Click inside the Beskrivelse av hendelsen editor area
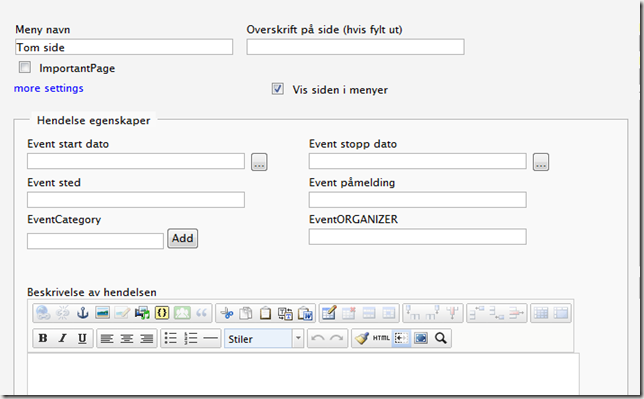This screenshot has height=399, width=644. 304,373
